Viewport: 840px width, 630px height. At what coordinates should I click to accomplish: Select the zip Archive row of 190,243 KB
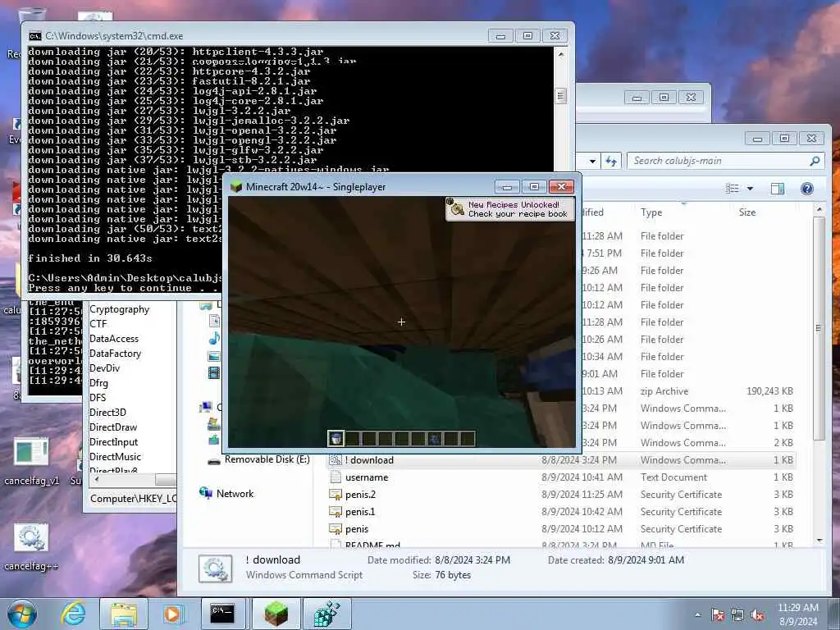(x=688, y=391)
